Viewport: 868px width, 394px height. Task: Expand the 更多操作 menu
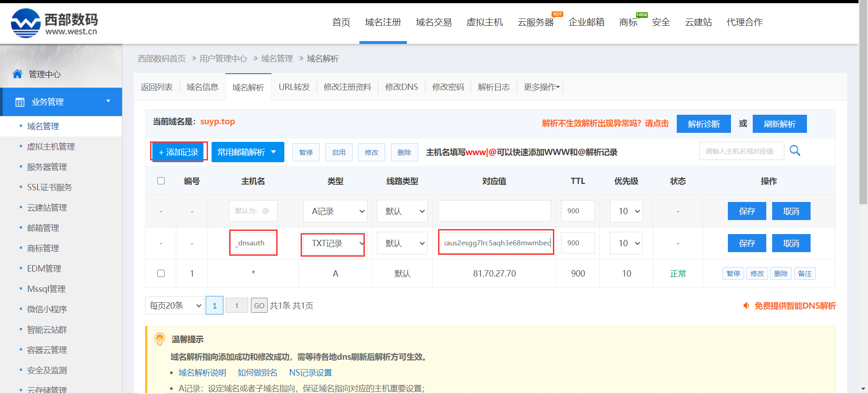click(x=542, y=87)
